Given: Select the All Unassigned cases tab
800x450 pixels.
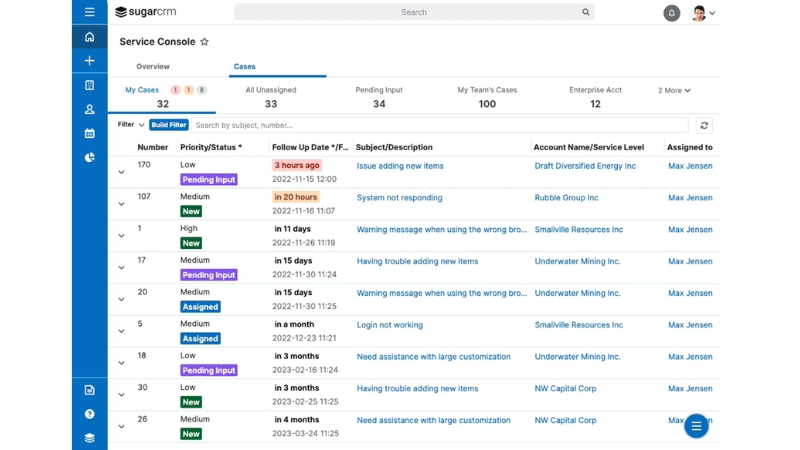Looking at the screenshot, I should (271, 97).
